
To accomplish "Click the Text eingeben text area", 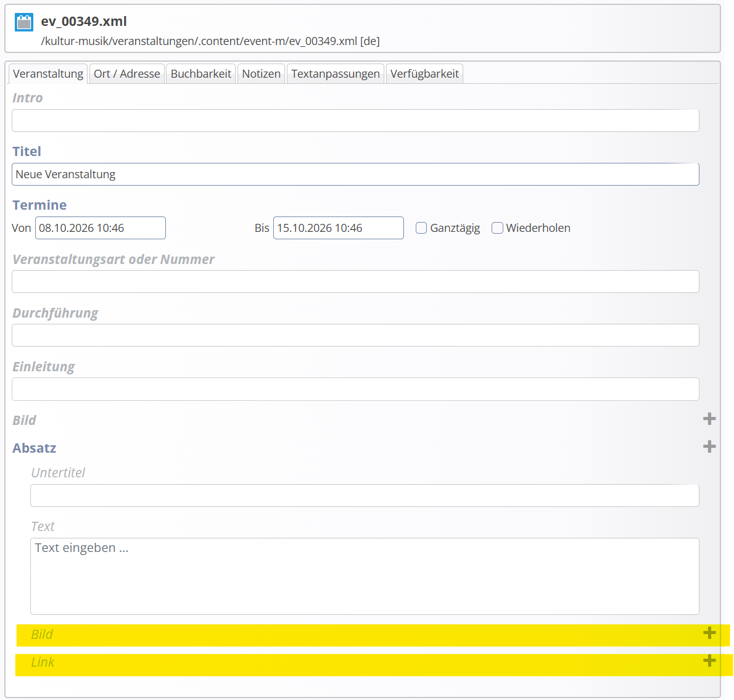I will click(365, 577).
